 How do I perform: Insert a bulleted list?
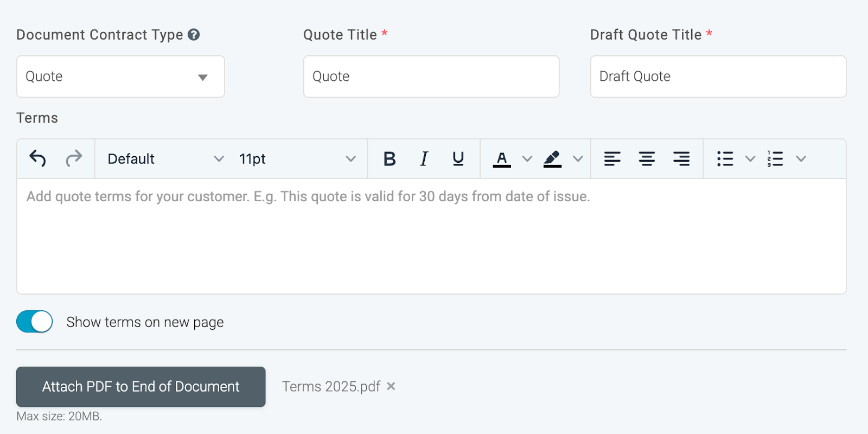(725, 158)
